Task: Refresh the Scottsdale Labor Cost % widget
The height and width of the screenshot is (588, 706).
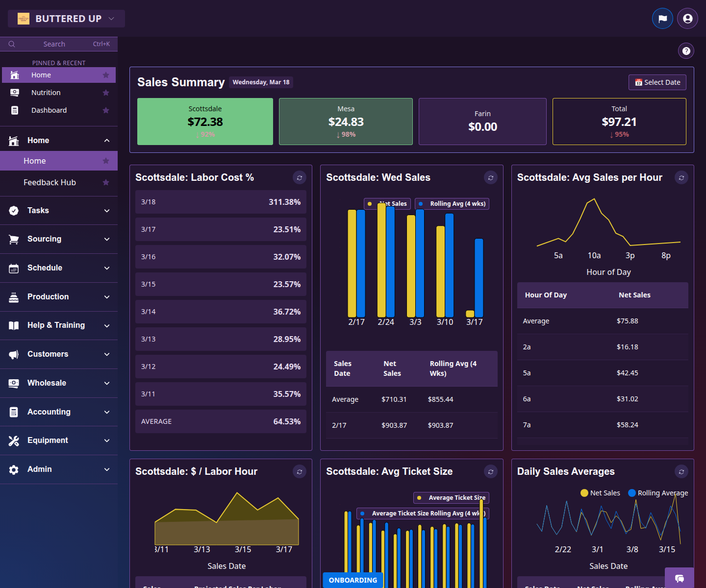Action: pos(300,177)
